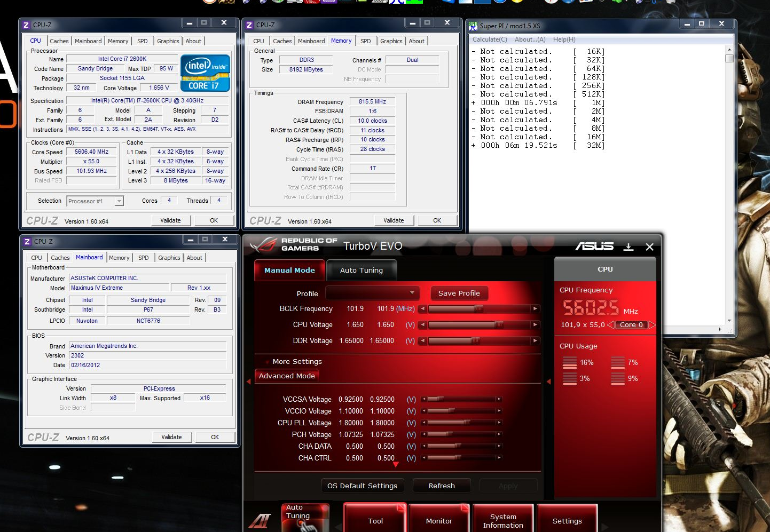Open the Monitor button in the bottom bar

coord(439,518)
